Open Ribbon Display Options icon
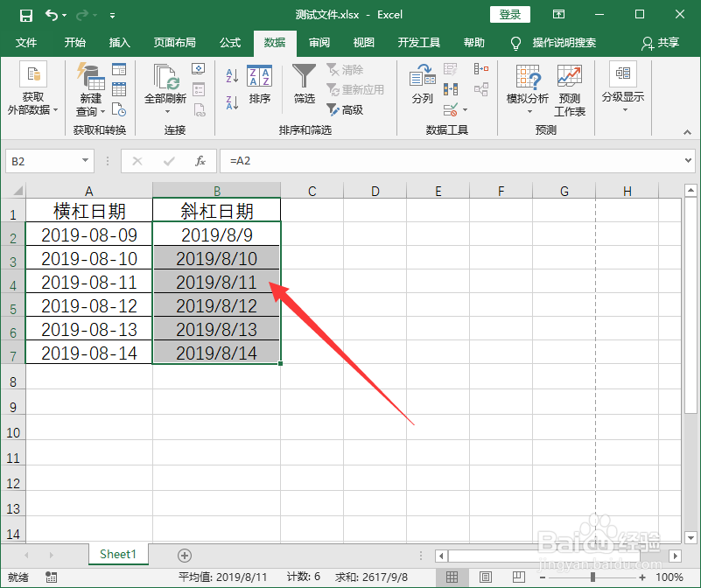 (x=558, y=14)
